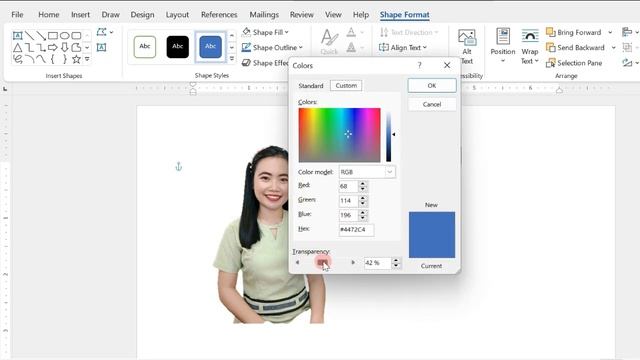The image size is (640, 360).
Task: Apply the black filled Abc shape style
Action: pos(178,47)
